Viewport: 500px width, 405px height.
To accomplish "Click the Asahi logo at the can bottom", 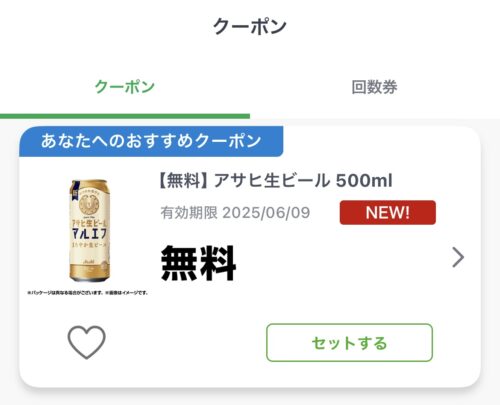I will [88, 262].
